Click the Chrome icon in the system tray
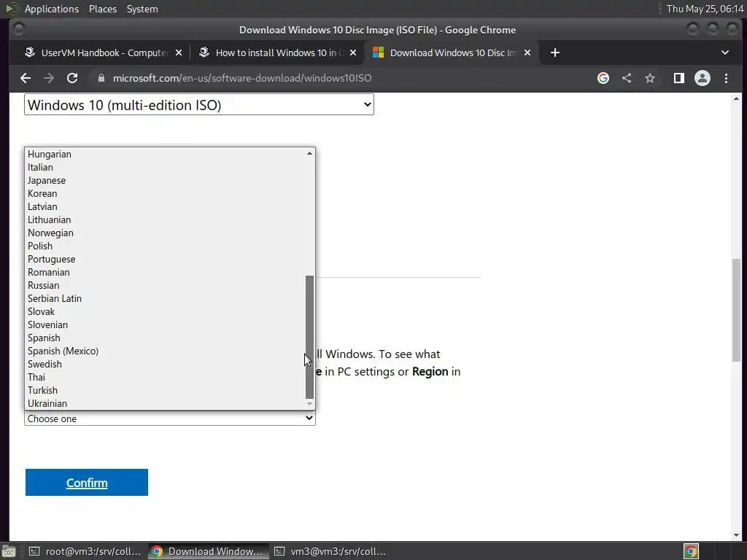 (691, 551)
